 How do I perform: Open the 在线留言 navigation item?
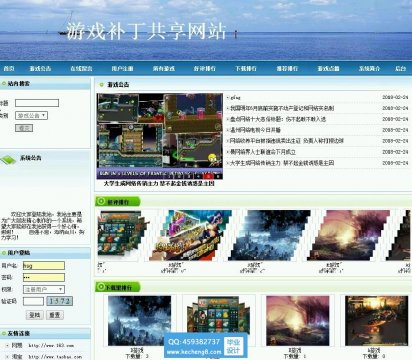pos(81,68)
